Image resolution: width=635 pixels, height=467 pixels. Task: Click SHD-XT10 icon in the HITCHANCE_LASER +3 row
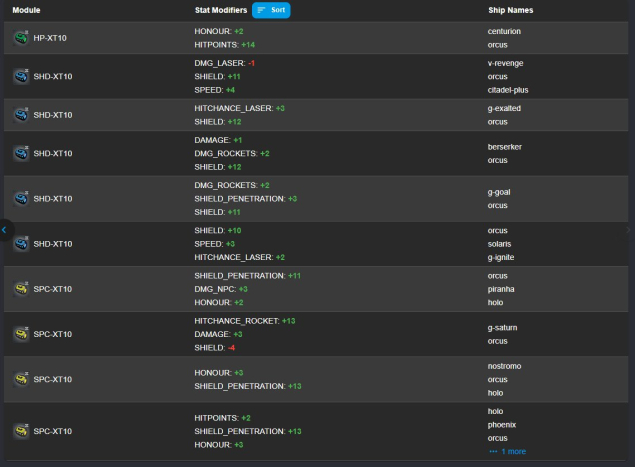click(21, 115)
